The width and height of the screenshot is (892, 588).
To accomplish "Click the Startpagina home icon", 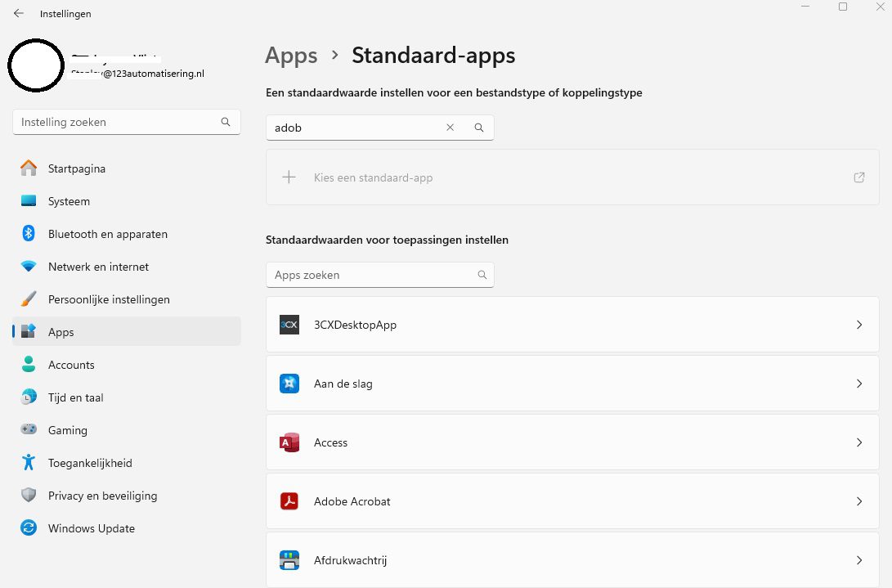I will [28, 168].
